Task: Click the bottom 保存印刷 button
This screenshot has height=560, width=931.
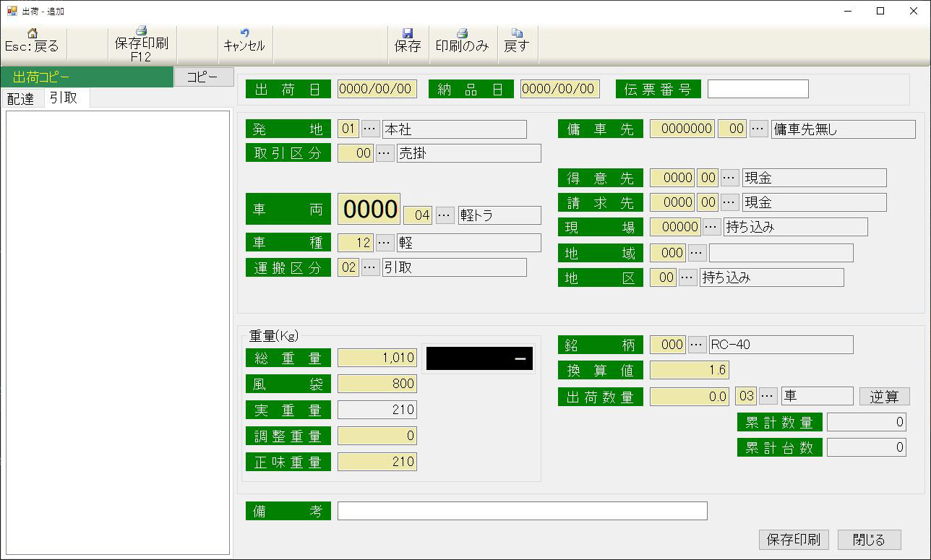Action: click(793, 540)
